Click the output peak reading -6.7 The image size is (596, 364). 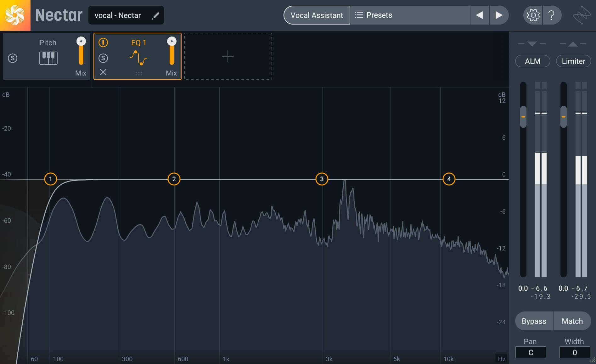tap(580, 288)
